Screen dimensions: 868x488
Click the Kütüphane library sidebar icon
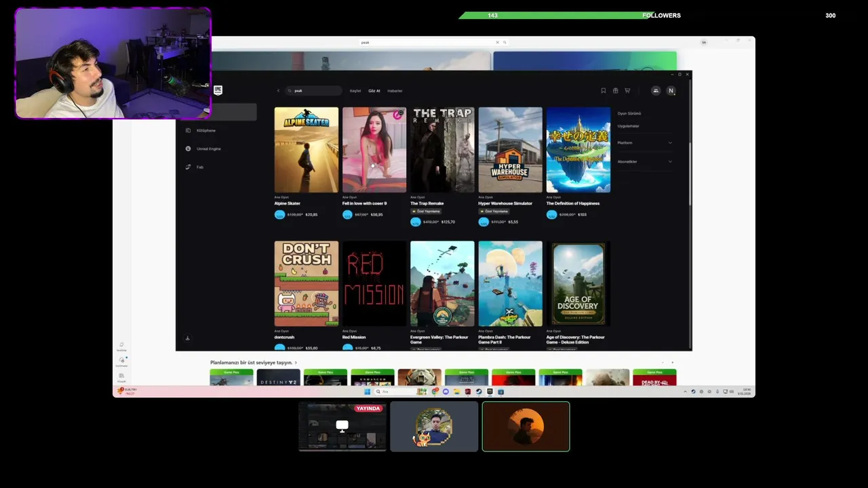[188, 130]
